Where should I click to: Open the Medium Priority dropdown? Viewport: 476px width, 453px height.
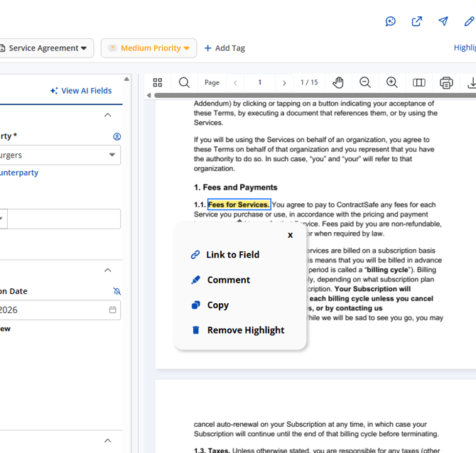[148, 48]
